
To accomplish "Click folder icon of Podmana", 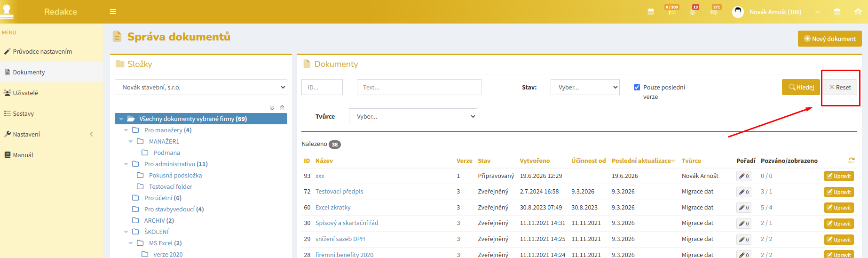I will click(x=145, y=153).
